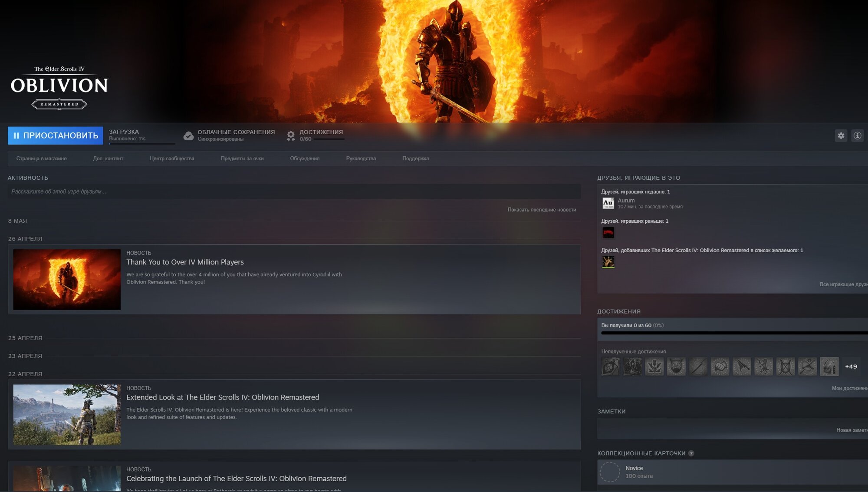This screenshot has width=868, height=492.
Task: Click the ДОСТИЖЕНИЯ header label near 0/60
Action: pos(321,132)
